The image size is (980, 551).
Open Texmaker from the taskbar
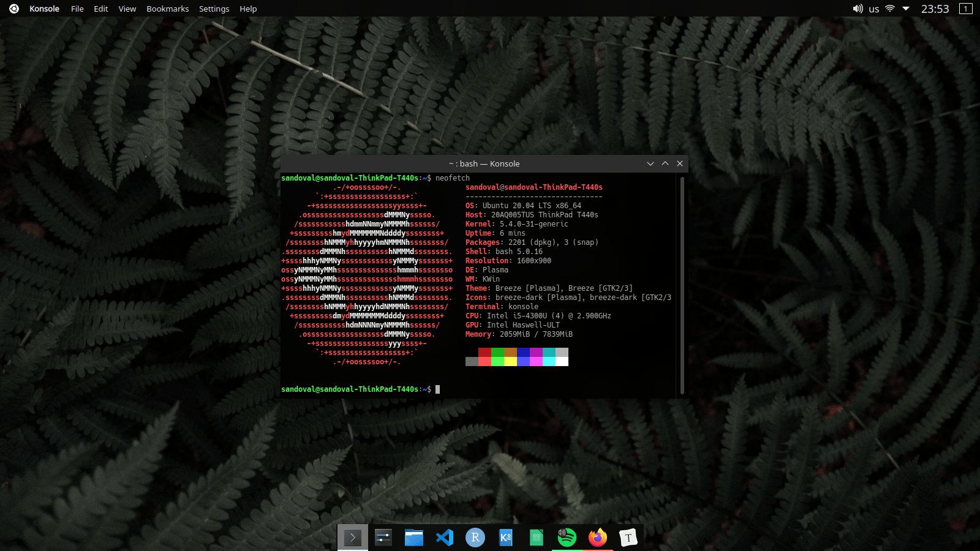point(628,538)
